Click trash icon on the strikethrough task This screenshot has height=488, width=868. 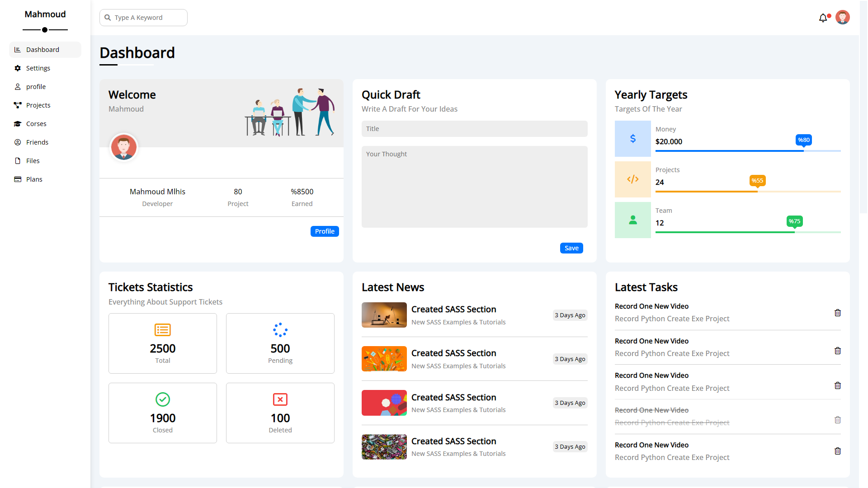pyautogui.click(x=837, y=420)
